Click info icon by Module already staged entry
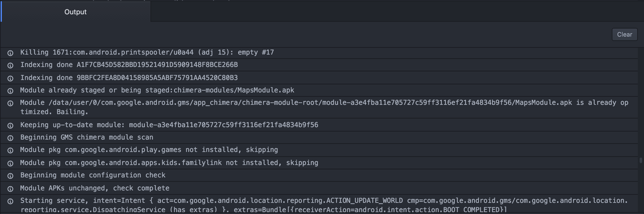Screen dimensions: 644x214 coord(10,91)
